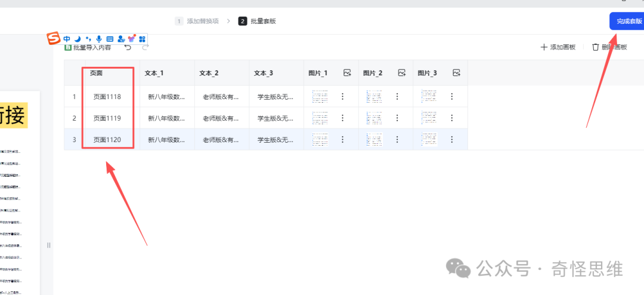Open the skin shirt icon in Sogou bar
The image size is (644, 295).
click(132, 39)
